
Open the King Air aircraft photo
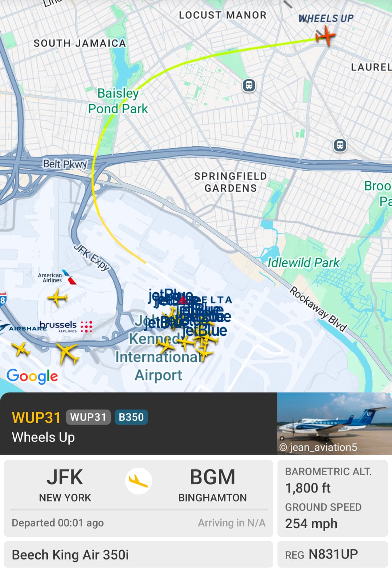click(335, 423)
